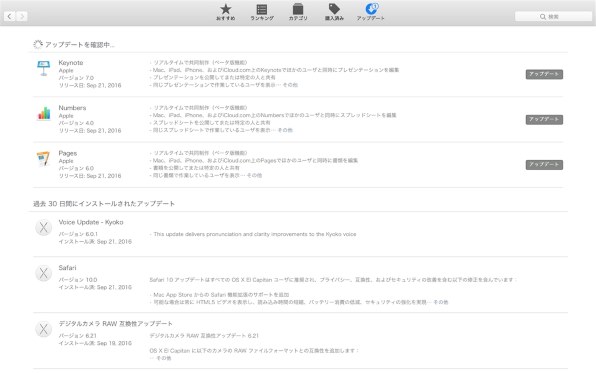Open the Categories tab
This screenshot has width=596, height=373.
tap(298, 12)
